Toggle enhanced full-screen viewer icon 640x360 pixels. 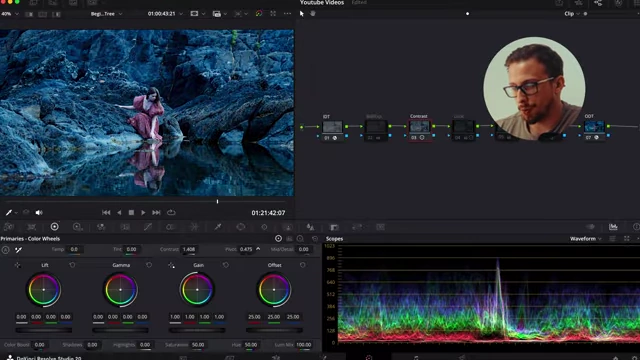273,13
